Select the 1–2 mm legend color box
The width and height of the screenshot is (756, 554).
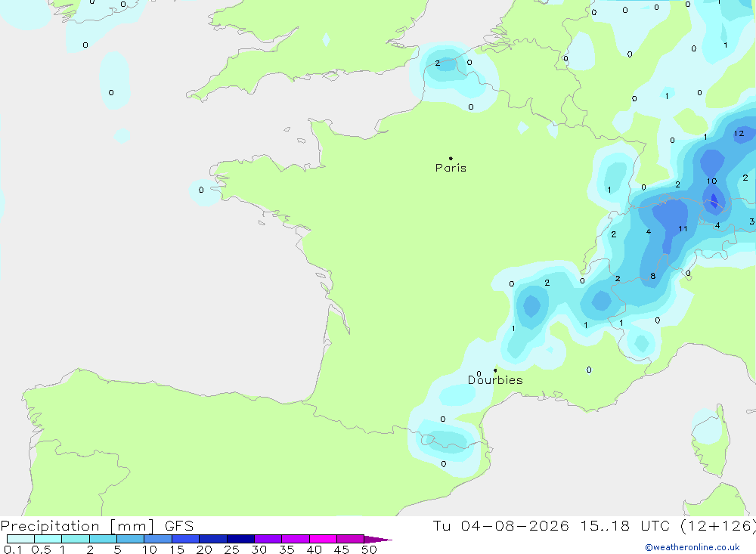76,539
